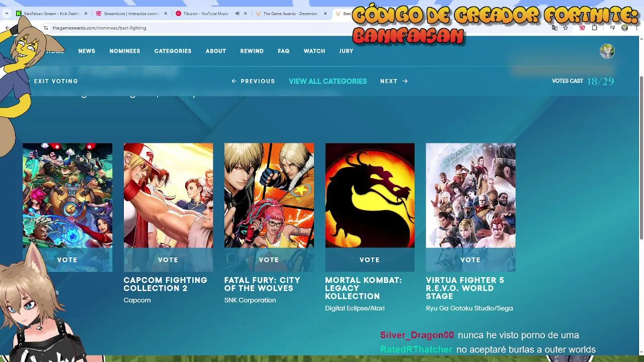Image resolution: width=644 pixels, height=362 pixels.
Task: Click the SNK Corporation developer label
Action: (250, 300)
